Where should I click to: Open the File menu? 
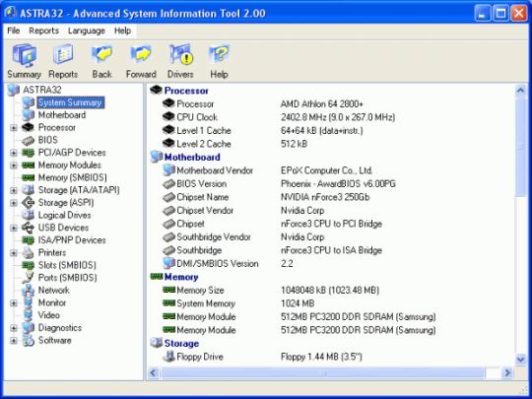pyautogui.click(x=14, y=31)
